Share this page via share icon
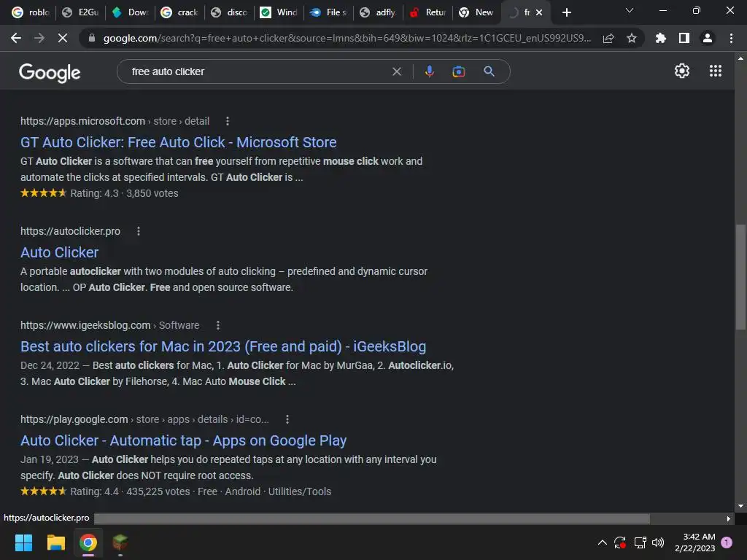 (x=608, y=38)
